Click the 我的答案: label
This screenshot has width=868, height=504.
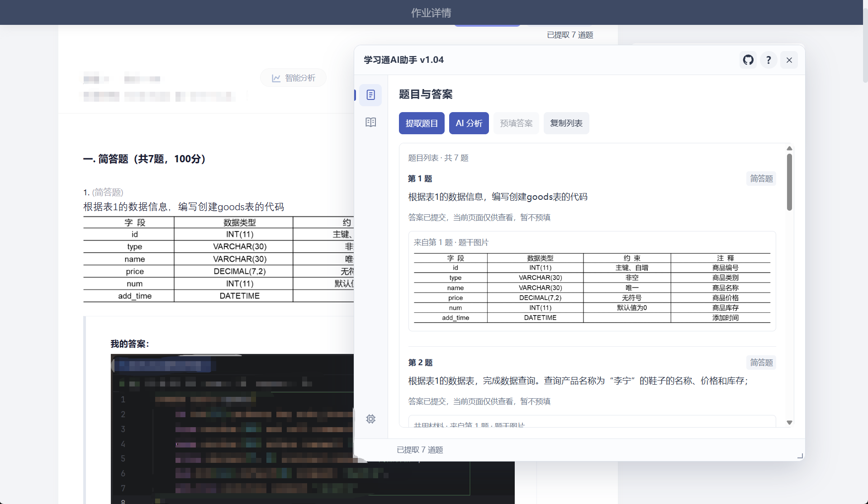click(x=130, y=344)
